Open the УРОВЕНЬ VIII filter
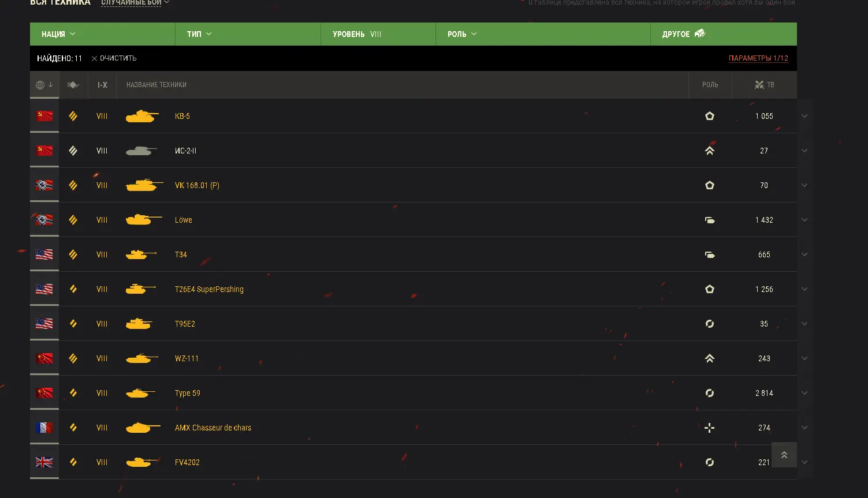This screenshot has height=498, width=868. [x=378, y=34]
